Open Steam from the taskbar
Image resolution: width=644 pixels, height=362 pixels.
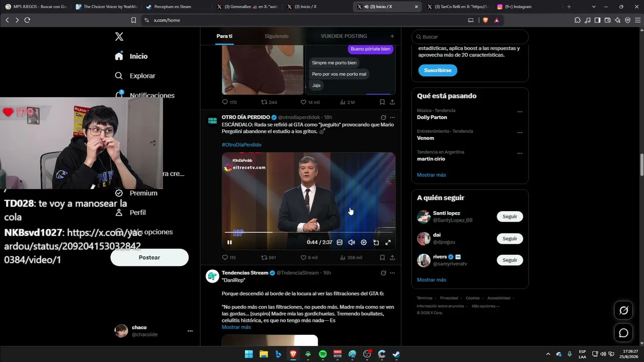point(396,354)
